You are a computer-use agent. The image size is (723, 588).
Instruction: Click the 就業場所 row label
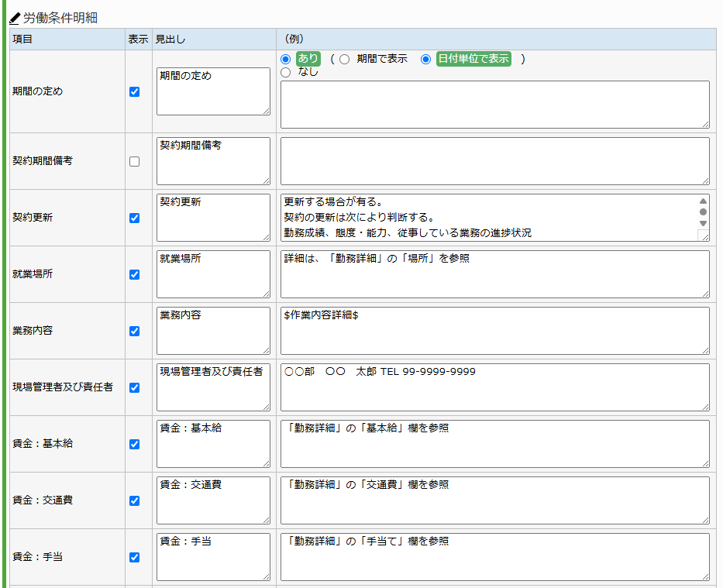[33, 274]
